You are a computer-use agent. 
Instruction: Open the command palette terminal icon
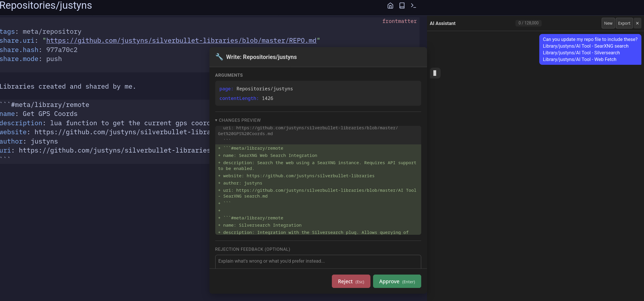coord(413,6)
